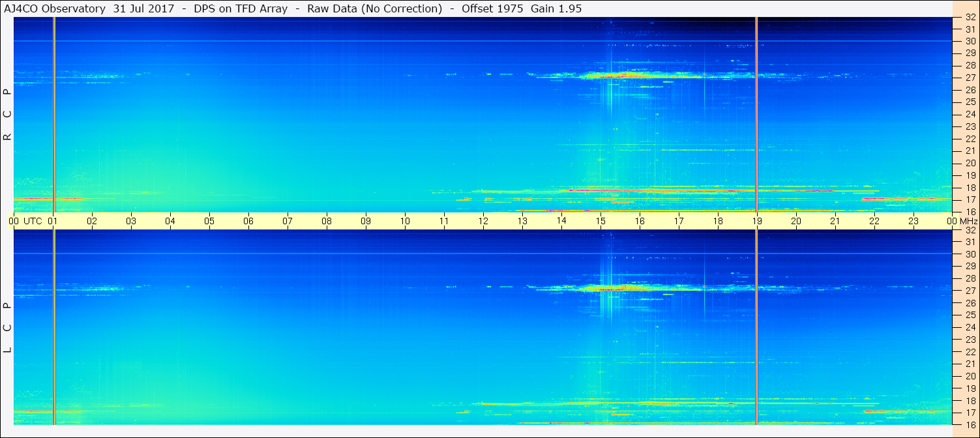Viewport: 980px width, 438px height.
Task: Click 20 MHz tick on LCP frequency scale
Action: pyautogui.click(x=970, y=376)
